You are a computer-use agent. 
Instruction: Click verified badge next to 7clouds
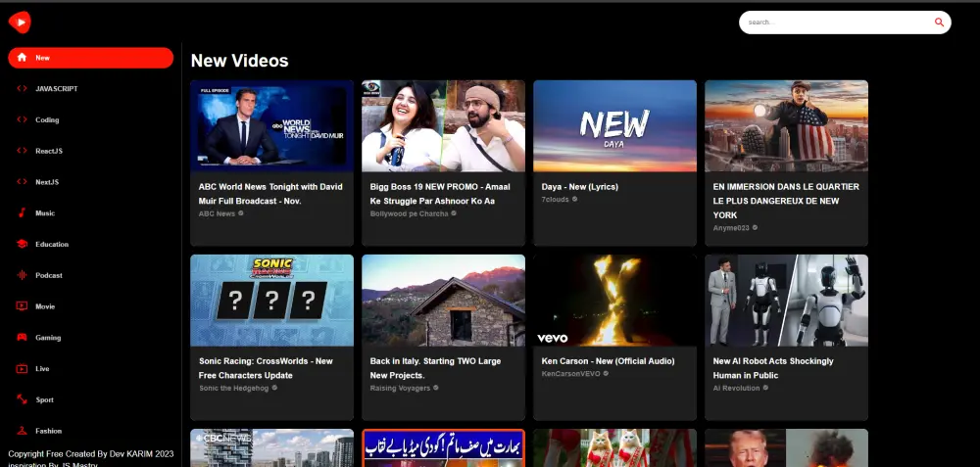tap(574, 199)
